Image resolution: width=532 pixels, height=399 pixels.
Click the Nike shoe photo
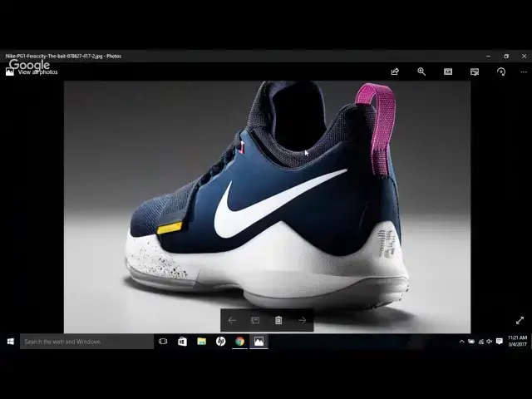(267, 207)
